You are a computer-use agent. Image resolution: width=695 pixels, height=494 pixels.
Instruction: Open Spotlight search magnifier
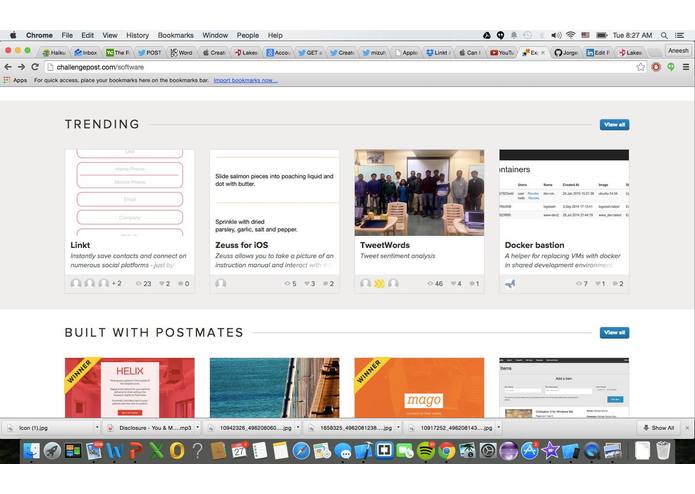664,35
